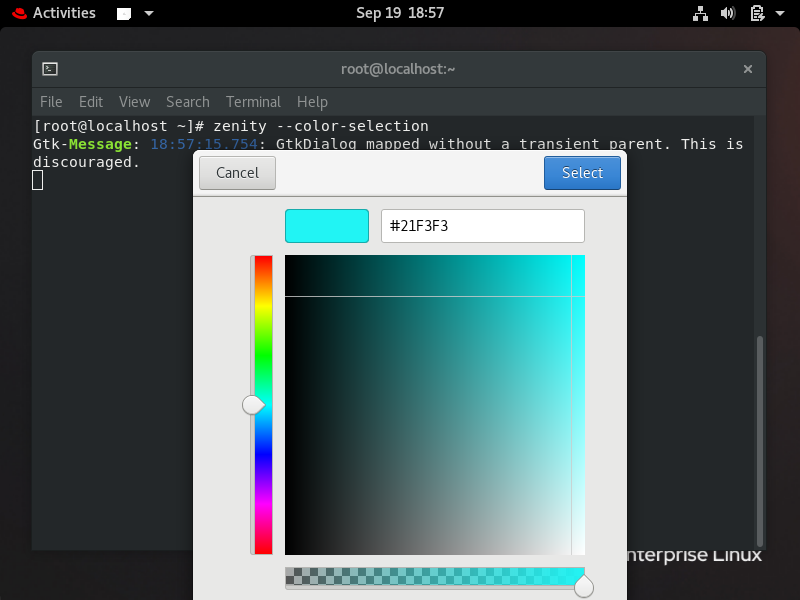Confirm the color with the Select button

click(582, 173)
